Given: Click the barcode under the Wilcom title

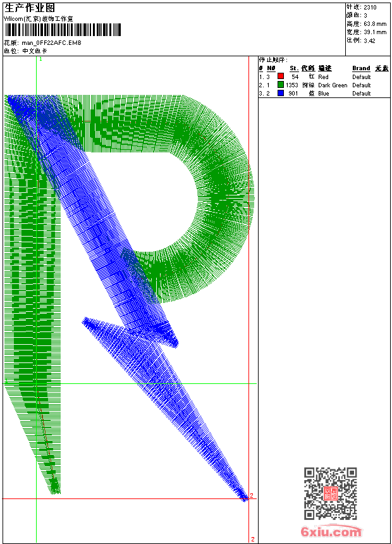Looking at the screenshot, I should [63, 30].
